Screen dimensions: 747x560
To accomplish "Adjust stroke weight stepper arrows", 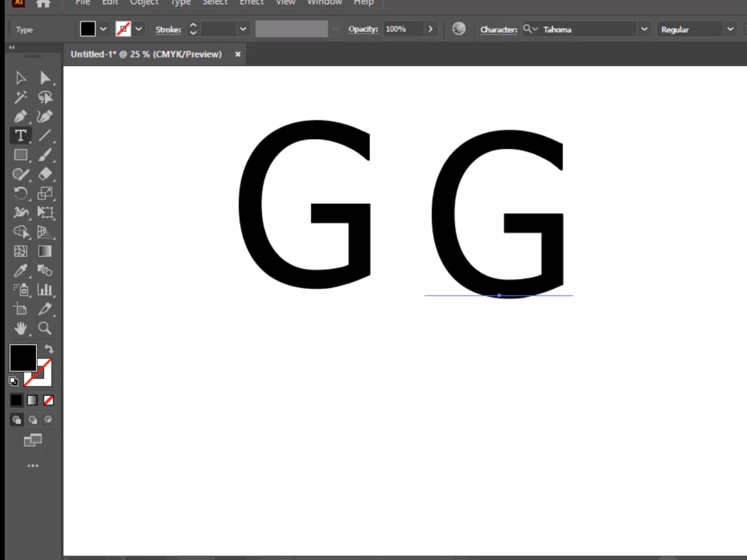I will click(193, 29).
